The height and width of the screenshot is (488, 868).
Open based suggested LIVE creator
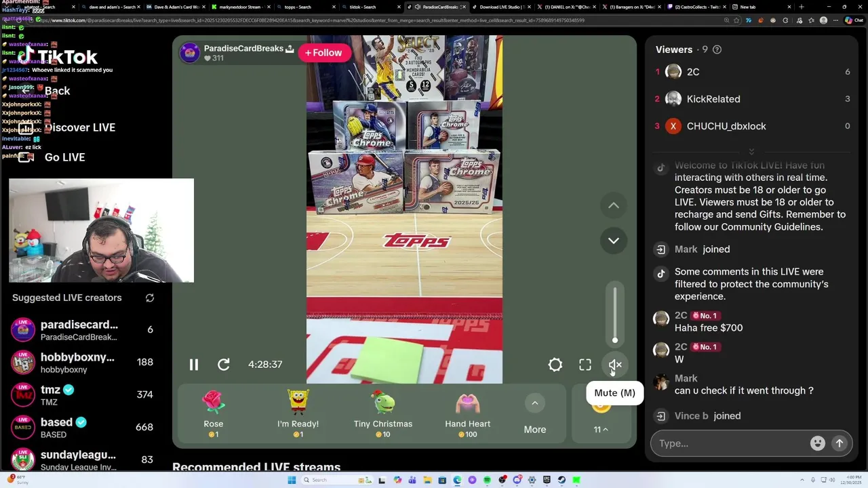pos(83,428)
